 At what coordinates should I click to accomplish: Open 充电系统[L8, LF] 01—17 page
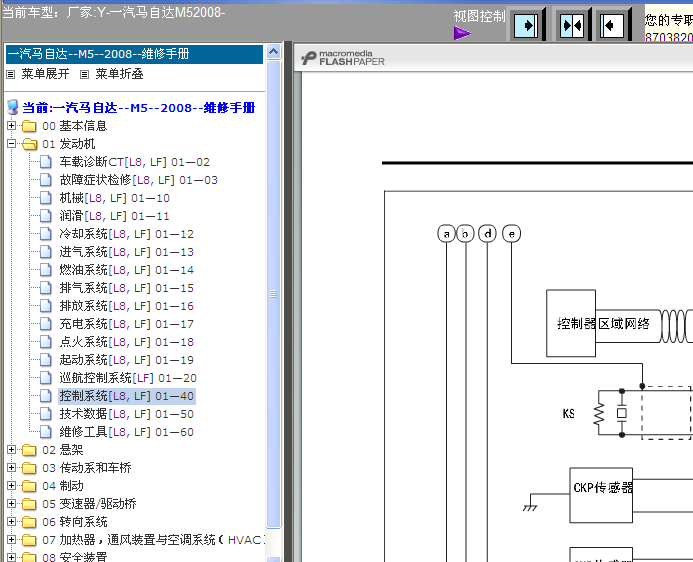pyautogui.click(x=126, y=324)
